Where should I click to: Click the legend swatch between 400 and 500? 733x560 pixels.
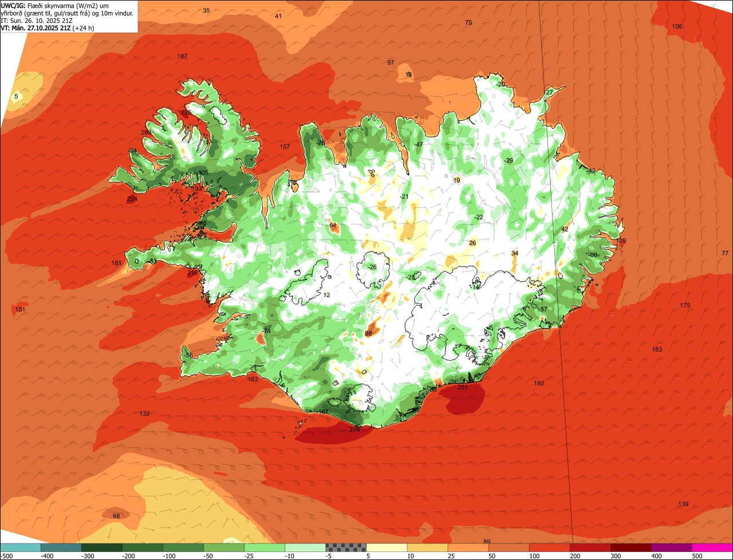coord(672,547)
